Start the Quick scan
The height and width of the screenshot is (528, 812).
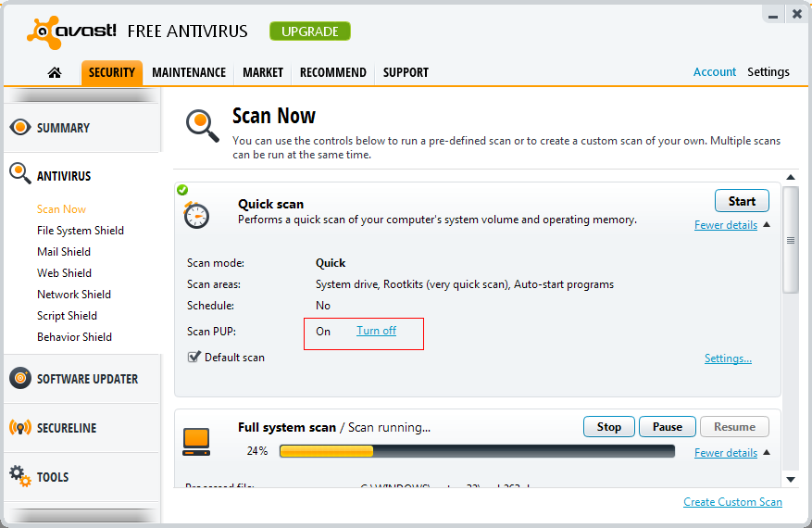coord(742,201)
